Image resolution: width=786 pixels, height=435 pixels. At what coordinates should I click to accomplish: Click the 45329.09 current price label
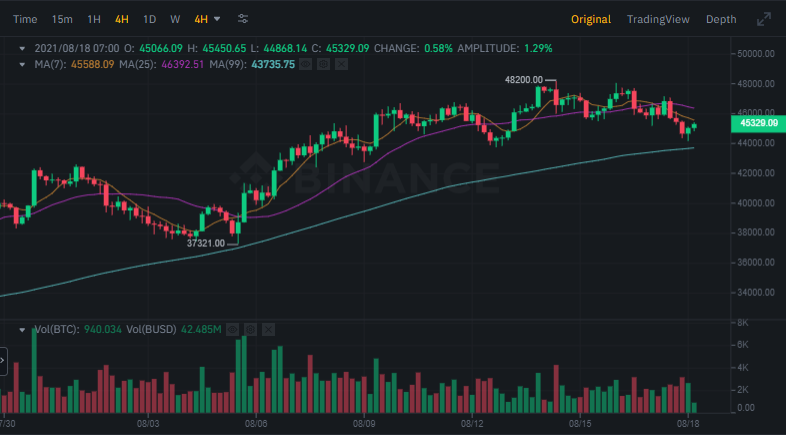coord(758,123)
